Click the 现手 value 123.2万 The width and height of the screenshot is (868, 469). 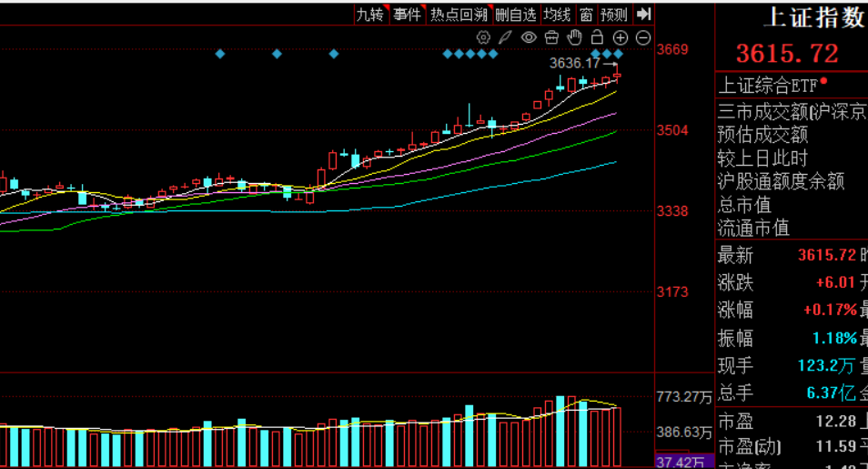[826, 365]
